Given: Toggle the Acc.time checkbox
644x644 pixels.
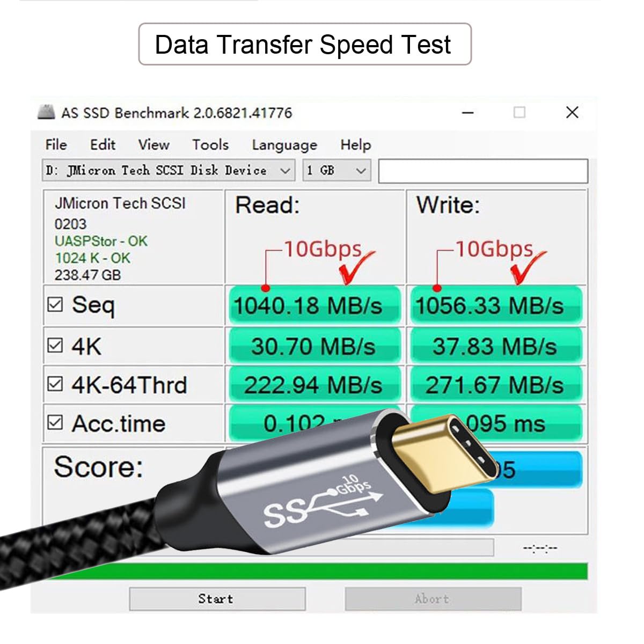Looking at the screenshot, I should coord(55,422).
